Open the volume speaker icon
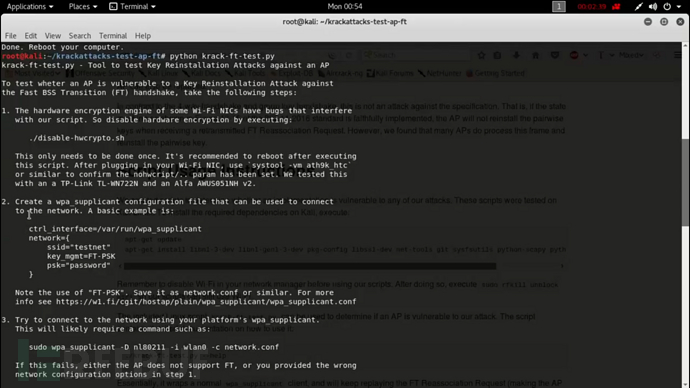This screenshot has height=388, width=690. coord(653,7)
